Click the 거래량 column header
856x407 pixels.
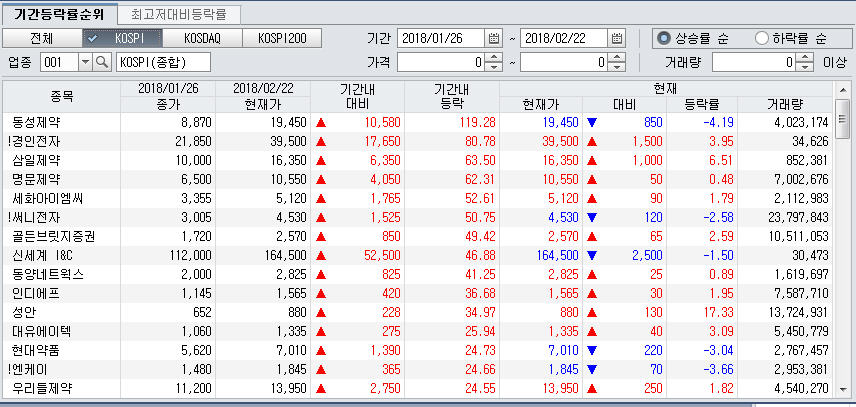[786, 105]
